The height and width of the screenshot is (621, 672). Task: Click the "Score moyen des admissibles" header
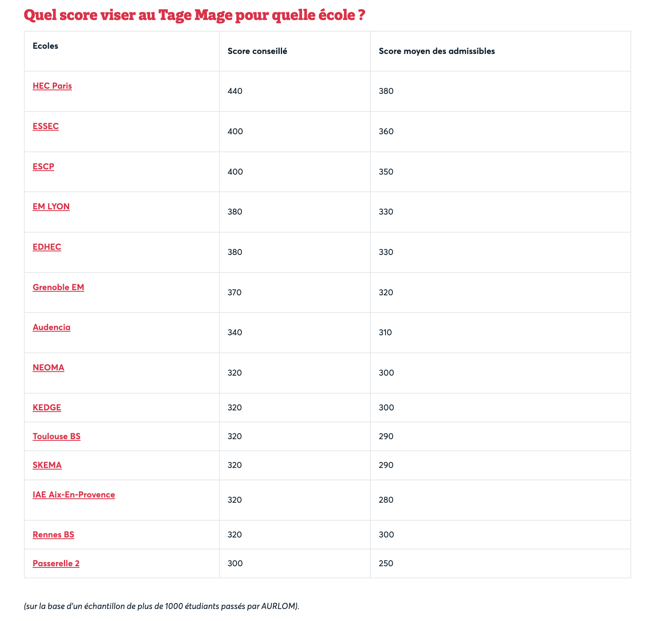click(437, 51)
